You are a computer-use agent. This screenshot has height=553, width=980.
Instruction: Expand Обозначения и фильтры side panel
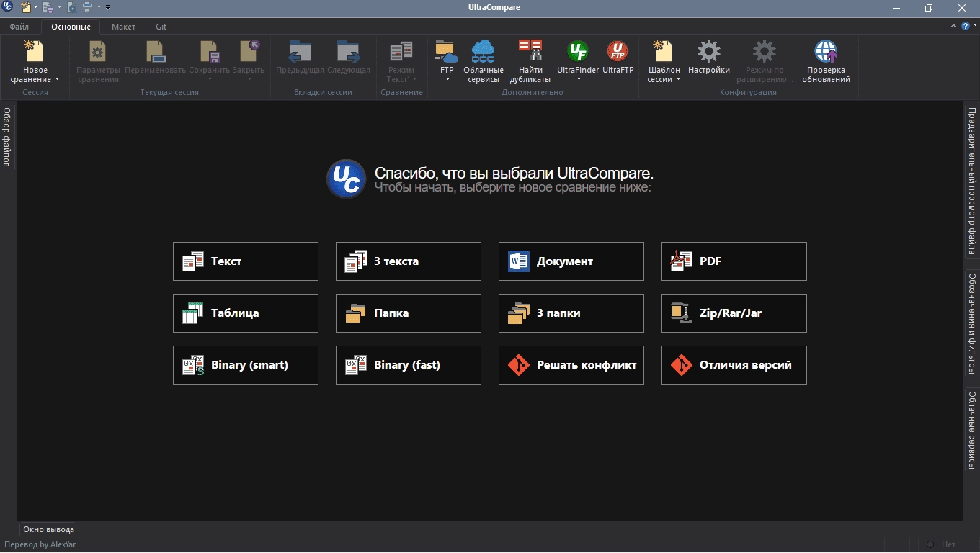tap(972, 323)
